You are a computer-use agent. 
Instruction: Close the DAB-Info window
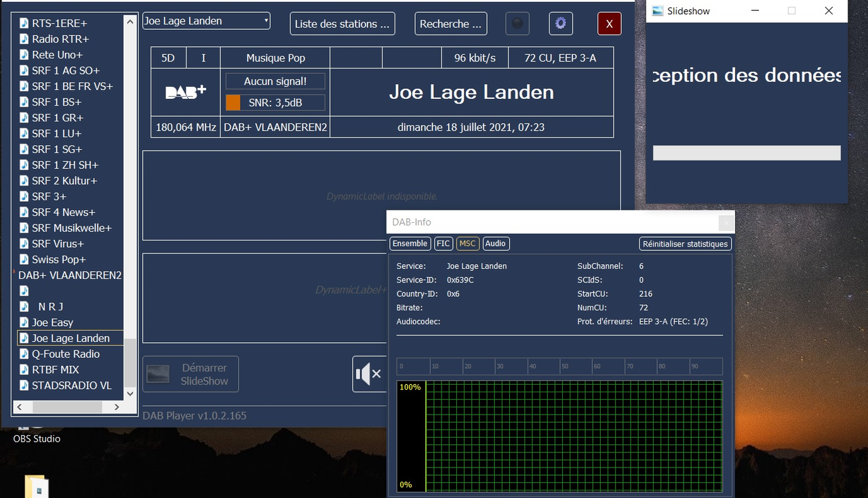point(726,222)
